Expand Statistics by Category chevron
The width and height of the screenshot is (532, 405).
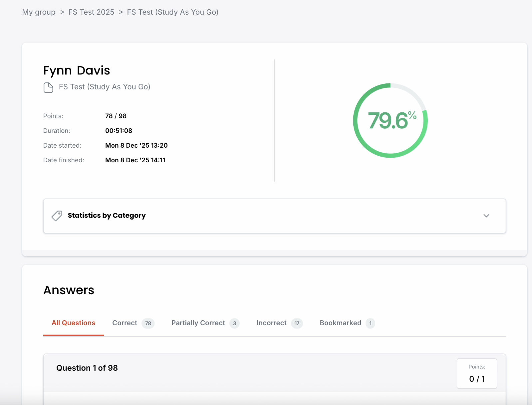tap(486, 216)
